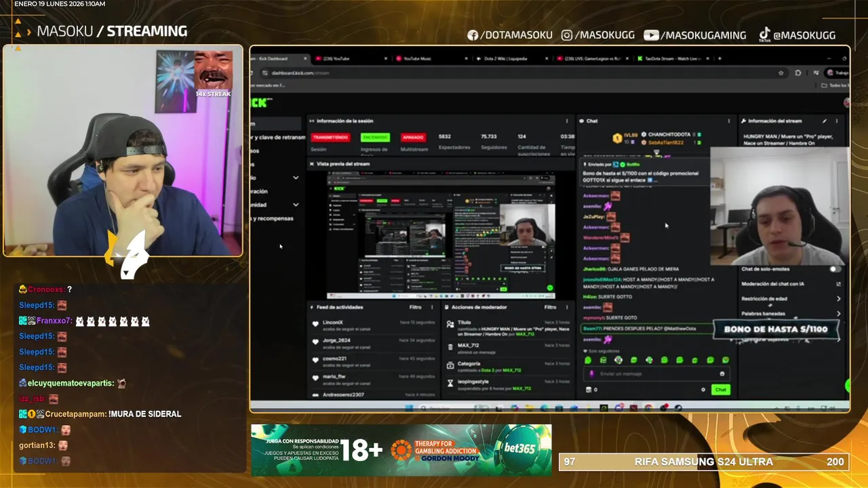
Task: Expand Restricción de edad setting
Action: point(839,299)
